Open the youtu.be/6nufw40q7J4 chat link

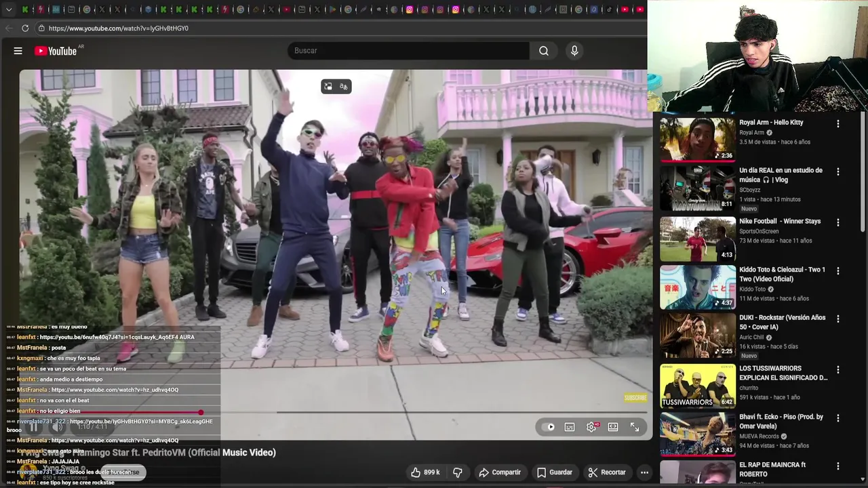point(108,337)
